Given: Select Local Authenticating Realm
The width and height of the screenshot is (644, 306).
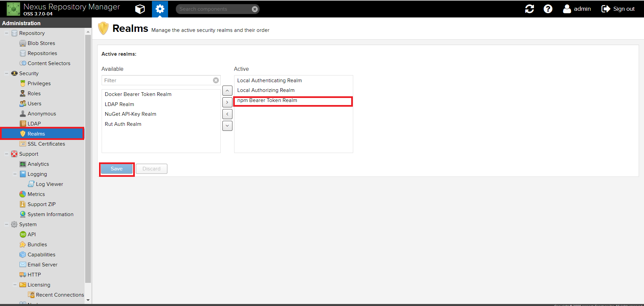Looking at the screenshot, I should tap(293, 81).
